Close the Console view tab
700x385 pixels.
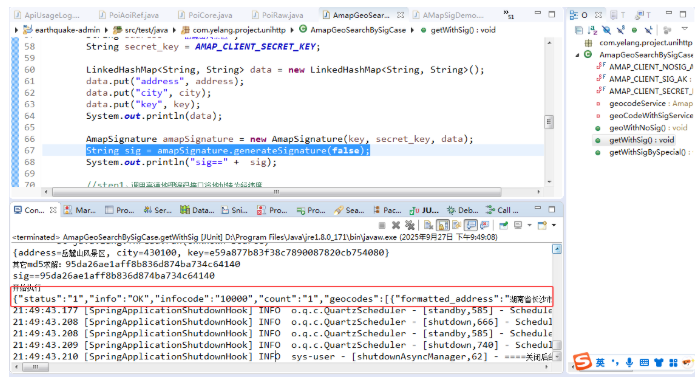pos(53,210)
